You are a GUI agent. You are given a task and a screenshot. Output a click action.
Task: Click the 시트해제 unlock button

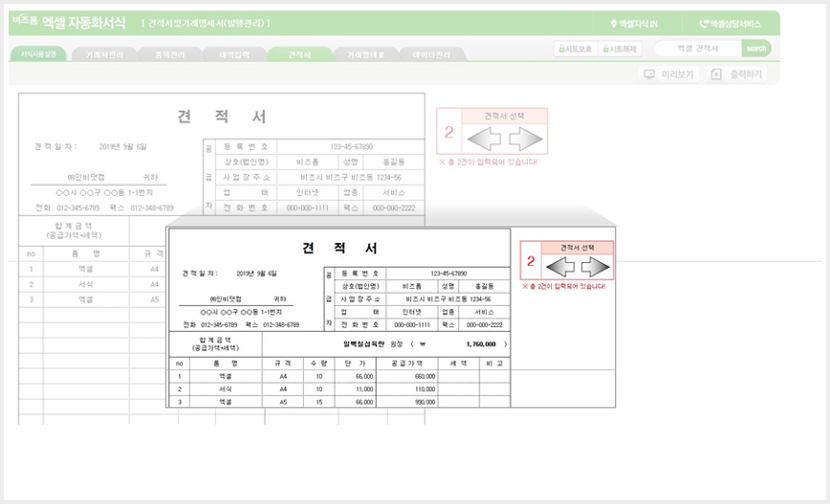[620, 49]
